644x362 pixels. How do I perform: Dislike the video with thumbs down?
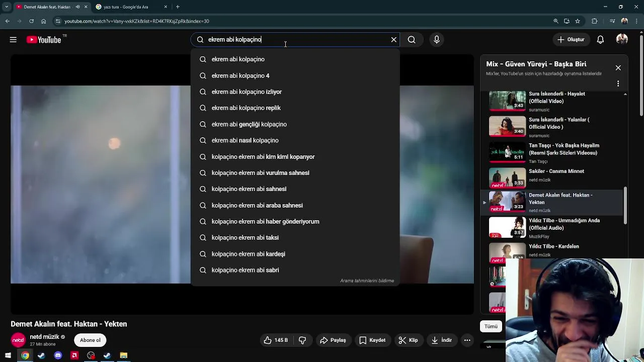point(302,340)
